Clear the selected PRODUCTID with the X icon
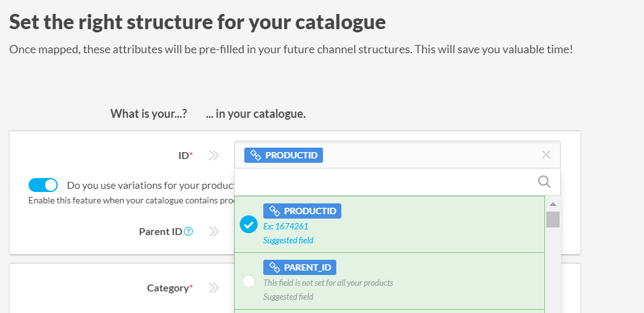The height and width of the screenshot is (313, 644). (x=546, y=155)
